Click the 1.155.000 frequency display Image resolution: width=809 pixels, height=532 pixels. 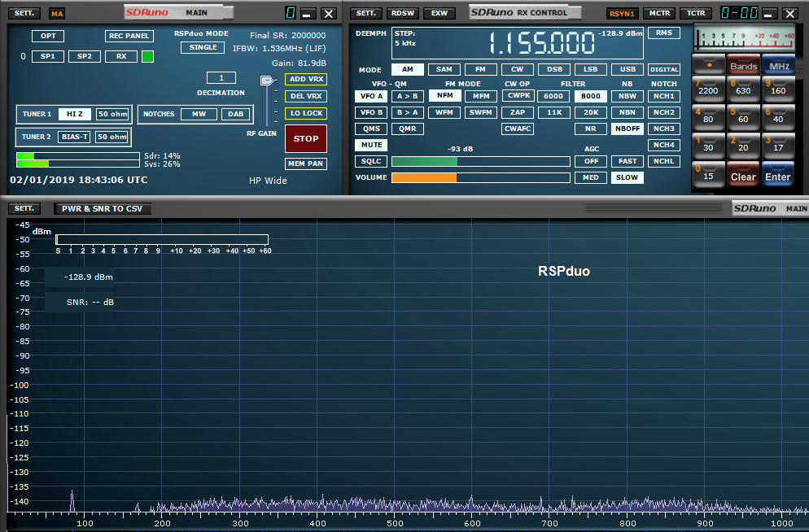pyautogui.click(x=542, y=43)
